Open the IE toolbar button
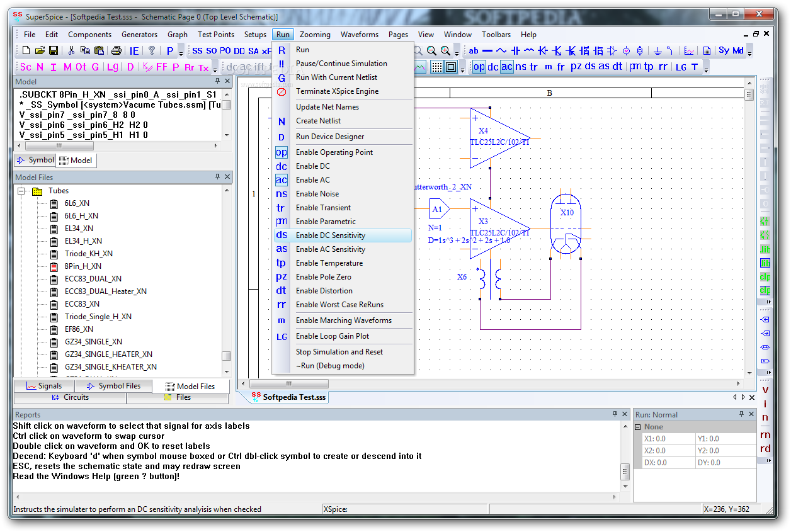The image size is (791, 532). [134, 50]
